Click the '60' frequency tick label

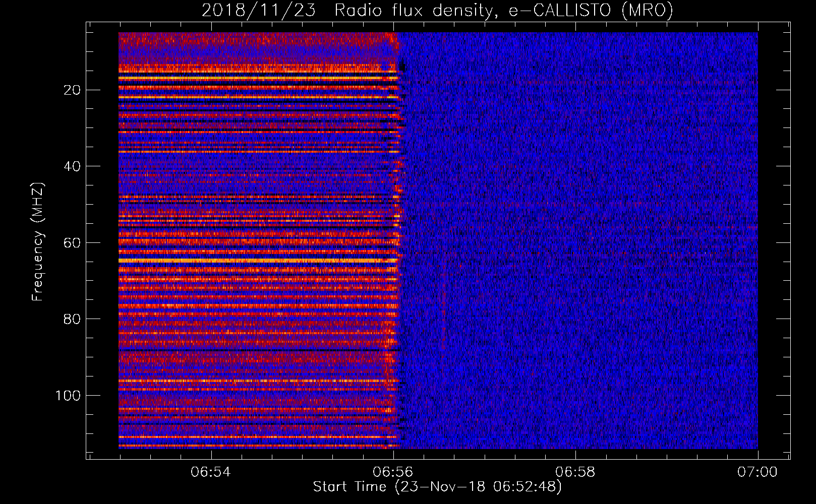73,243
